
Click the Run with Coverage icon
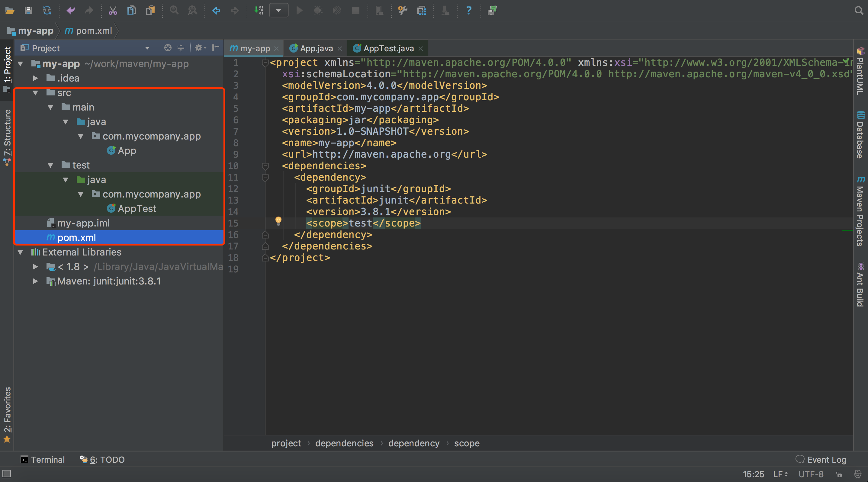[337, 11]
